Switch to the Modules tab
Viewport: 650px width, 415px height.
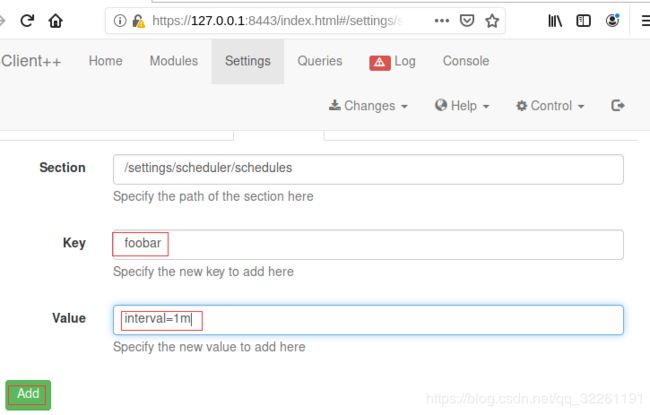click(174, 61)
